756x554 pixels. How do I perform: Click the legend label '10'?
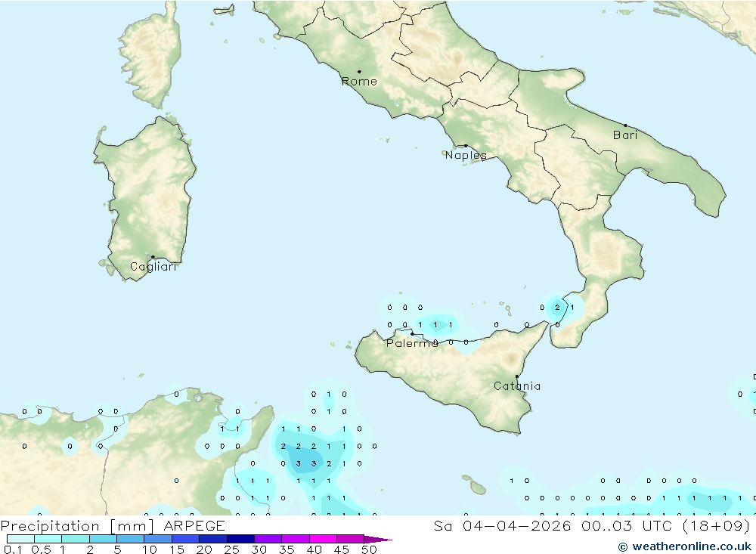(x=149, y=549)
